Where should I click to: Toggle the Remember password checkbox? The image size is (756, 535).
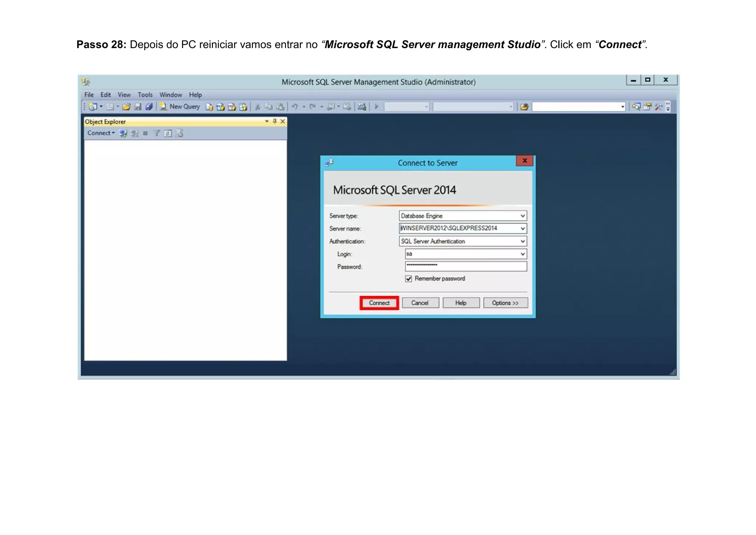(408, 279)
